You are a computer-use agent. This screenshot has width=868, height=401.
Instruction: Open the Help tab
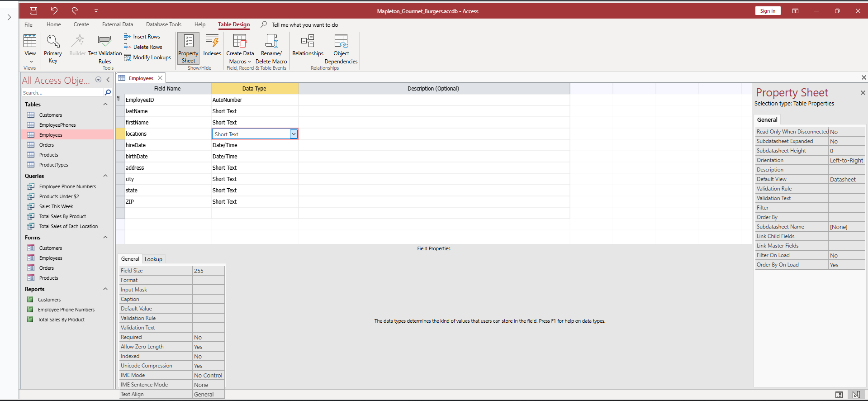[200, 24]
